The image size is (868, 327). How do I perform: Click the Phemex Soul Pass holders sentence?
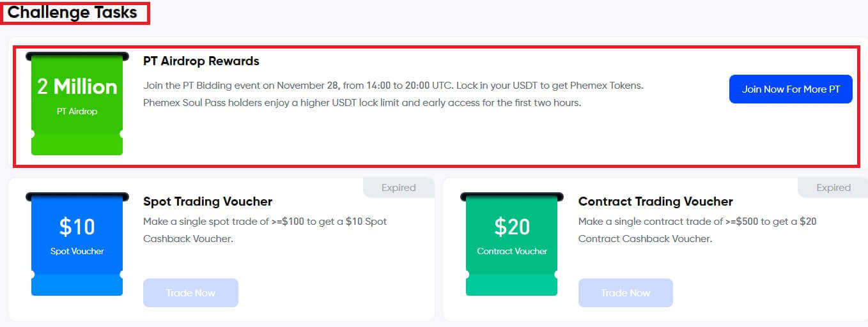coord(362,102)
